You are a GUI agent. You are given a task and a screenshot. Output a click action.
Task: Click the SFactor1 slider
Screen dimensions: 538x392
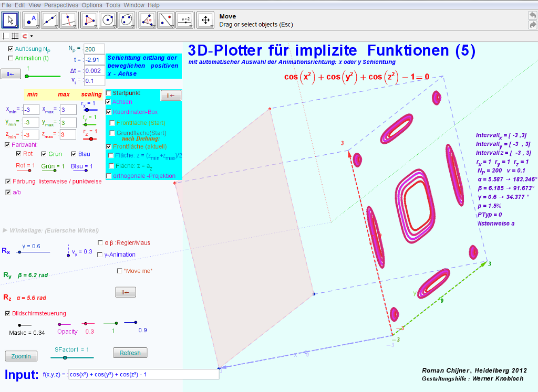click(65, 357)
